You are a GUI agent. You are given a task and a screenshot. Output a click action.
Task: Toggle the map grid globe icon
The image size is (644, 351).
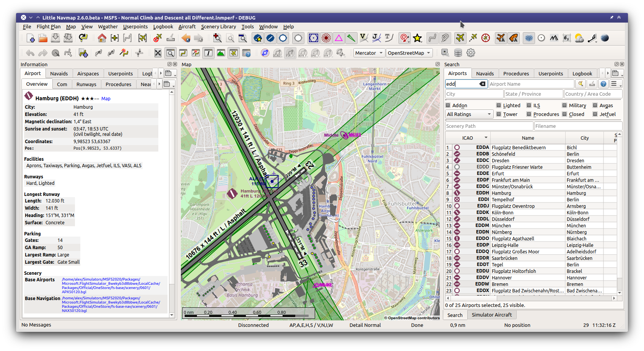[529, 38]
